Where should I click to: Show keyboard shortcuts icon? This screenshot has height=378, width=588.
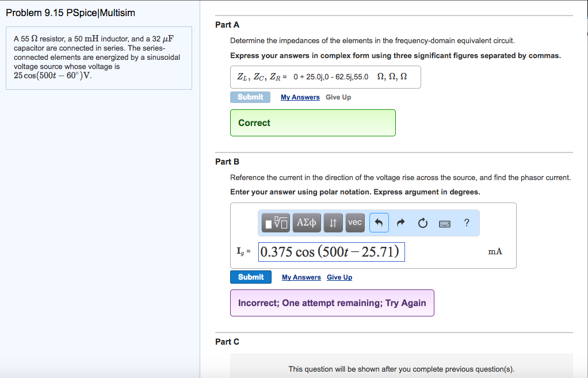point(444,223)
